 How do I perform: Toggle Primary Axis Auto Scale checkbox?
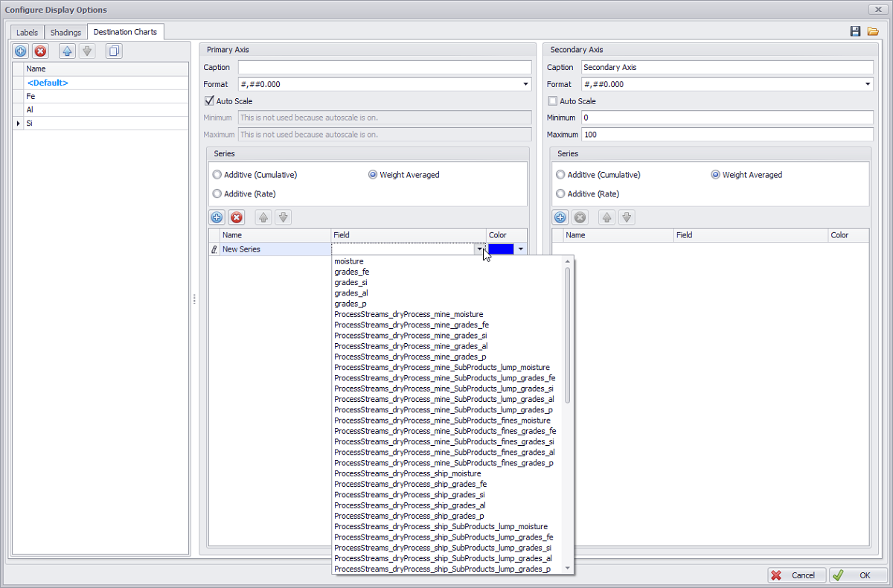(x=209, y=101)
